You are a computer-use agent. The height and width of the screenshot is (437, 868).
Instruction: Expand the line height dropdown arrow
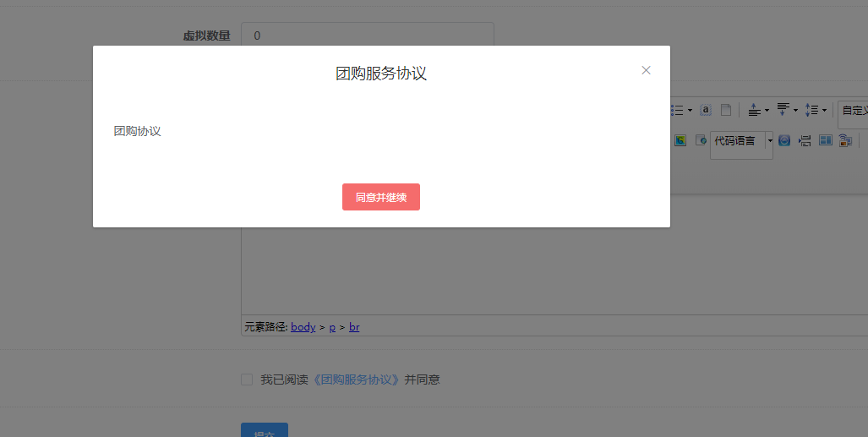[x=824, y=110]
